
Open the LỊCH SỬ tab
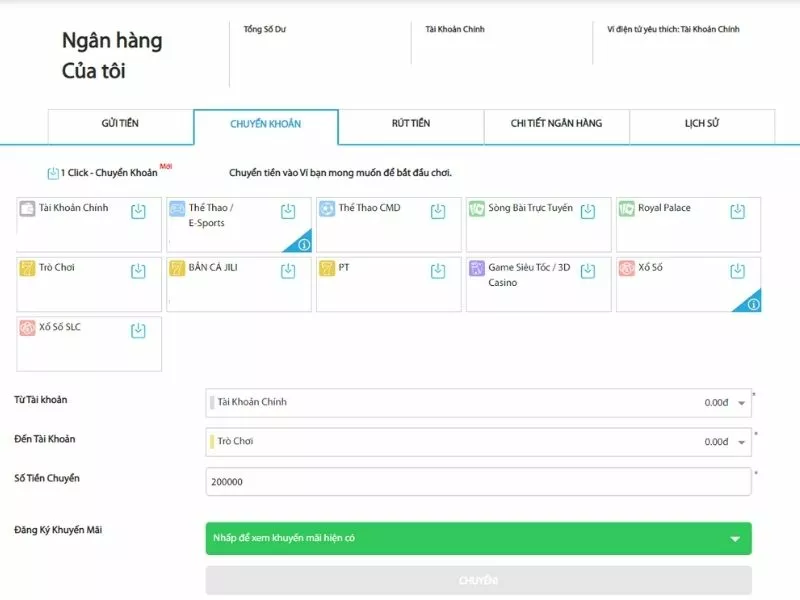pos(702,124)
